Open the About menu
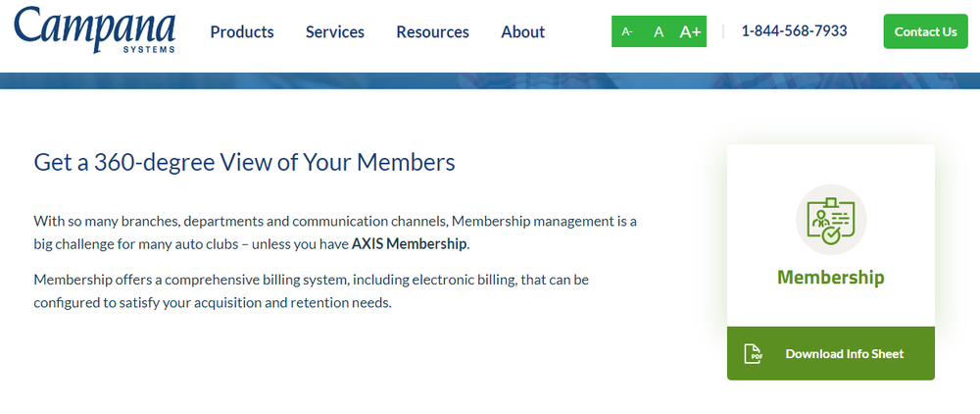Image resolution: width=980 pixels, height=414 pixels. point(523,32)
